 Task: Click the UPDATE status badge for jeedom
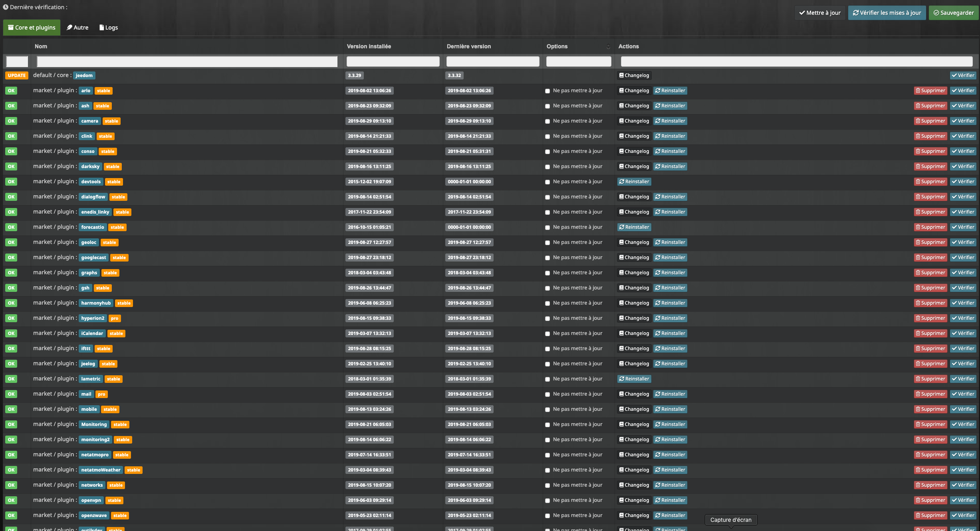coord(16,75)
